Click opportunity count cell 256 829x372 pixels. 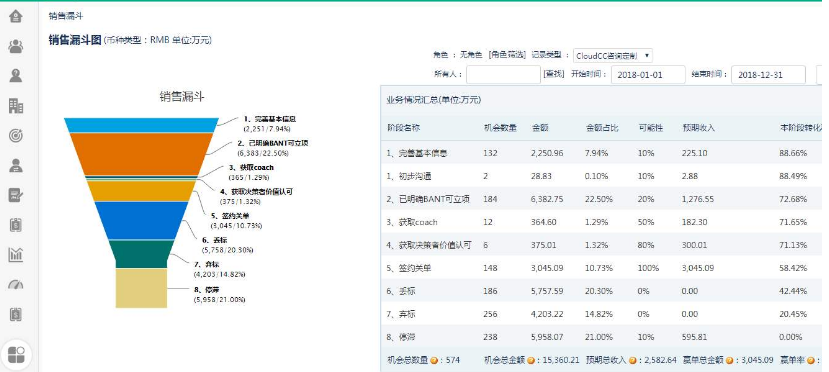490,314
